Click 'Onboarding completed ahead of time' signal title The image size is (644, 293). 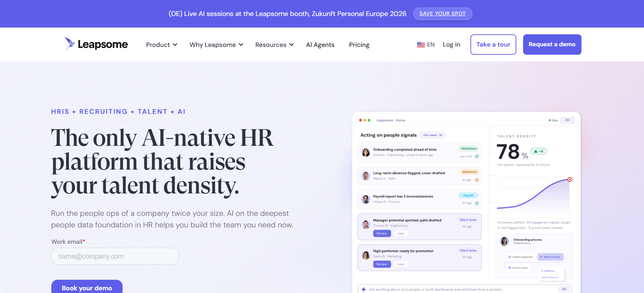405,150
